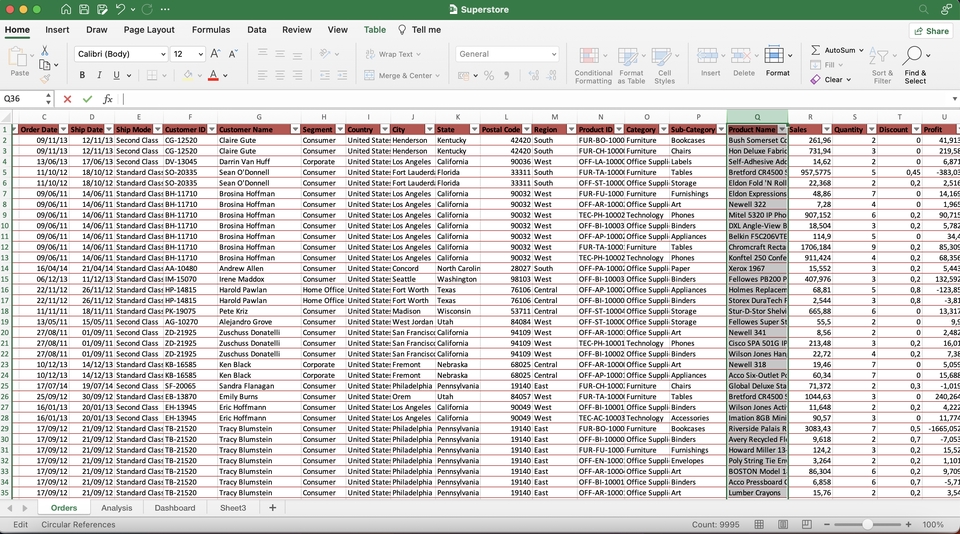Click the Redo icon in title bar
This screenshot has height=534, width=960.
147,9
